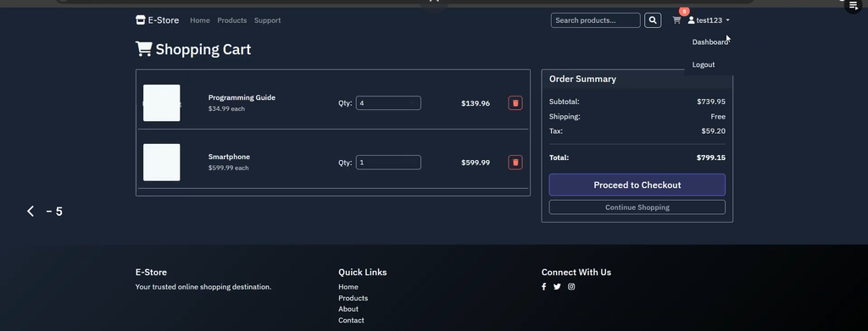Delete Smartphone with trash icon
This screenshot has height=331, width=868.
pos(515,163)
